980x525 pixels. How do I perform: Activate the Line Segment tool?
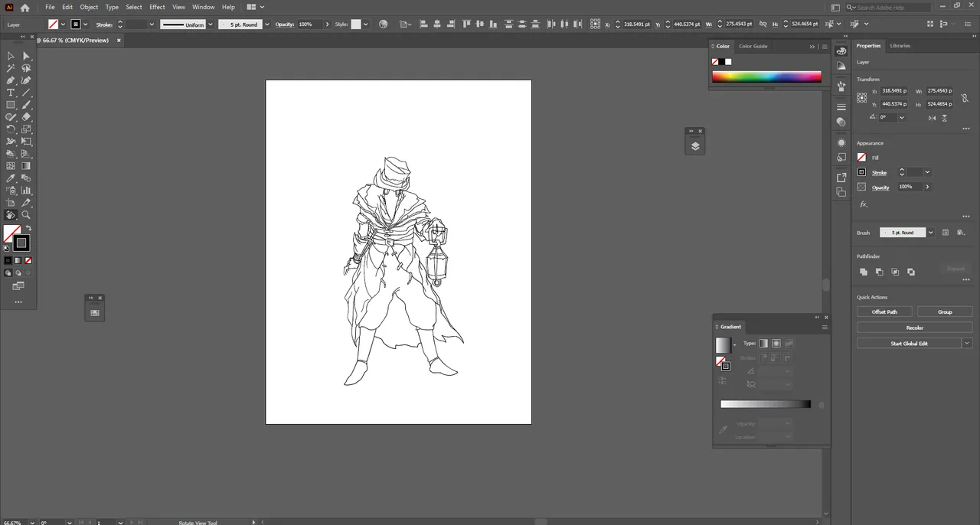(x=26, y=93)
